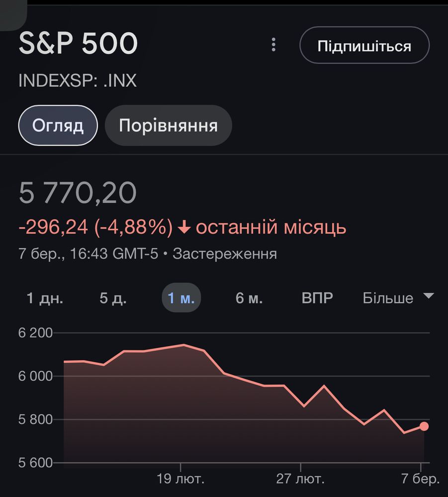Click the red down arrow change icon
The image size is (448, 497).
[184, 228]
